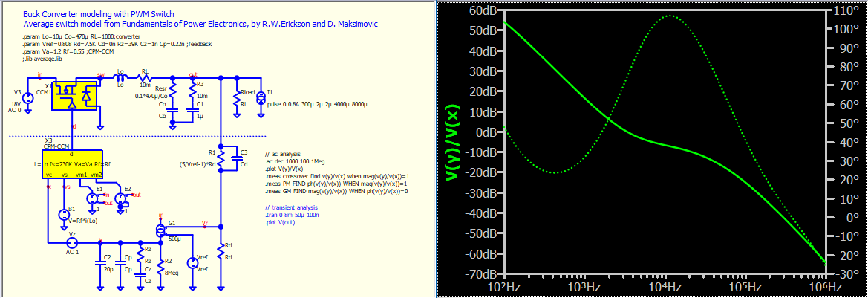Select the yellow X1 CCM1 switch block

click(75, 95)
